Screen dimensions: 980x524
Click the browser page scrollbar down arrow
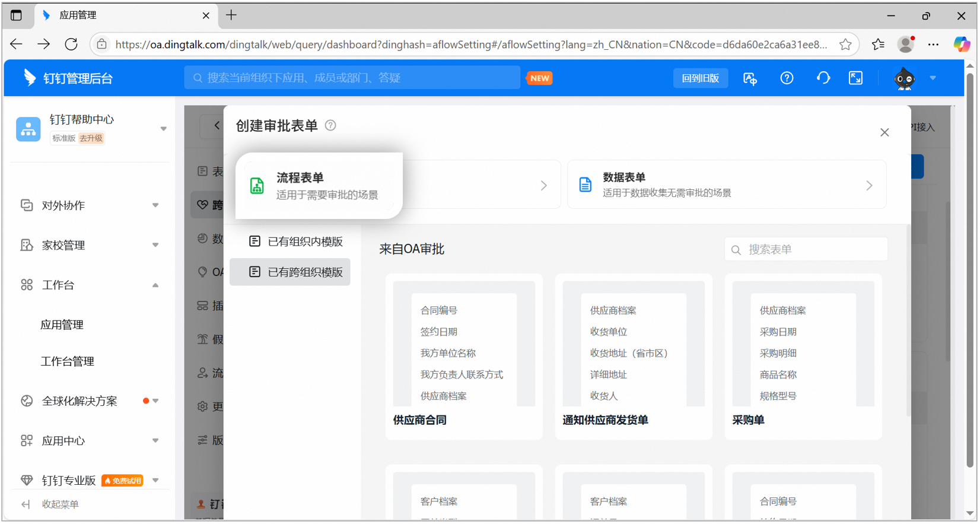coord(970,513)
